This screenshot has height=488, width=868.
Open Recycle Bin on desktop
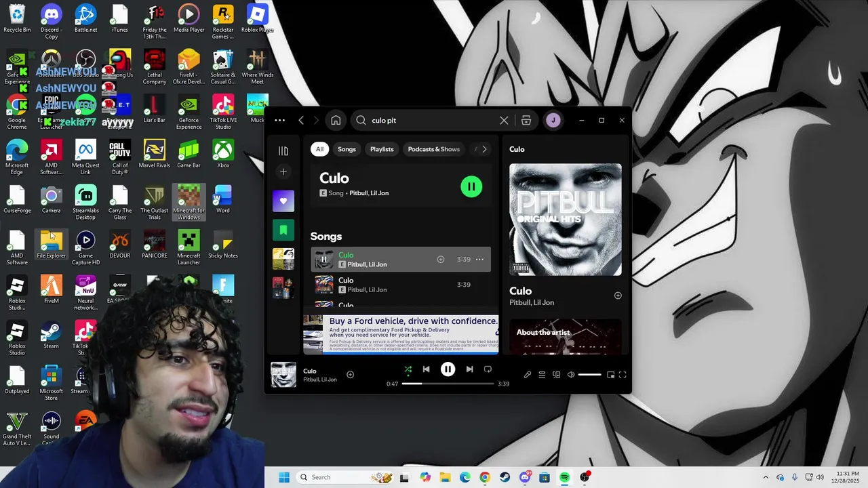[x=17, y=18]
